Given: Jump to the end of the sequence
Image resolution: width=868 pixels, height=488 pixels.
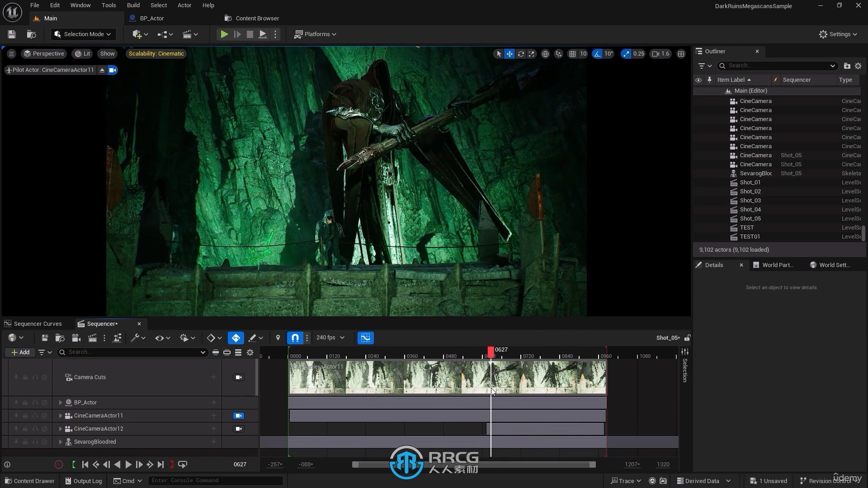Looking at the screenshot, I should point(161,465).
